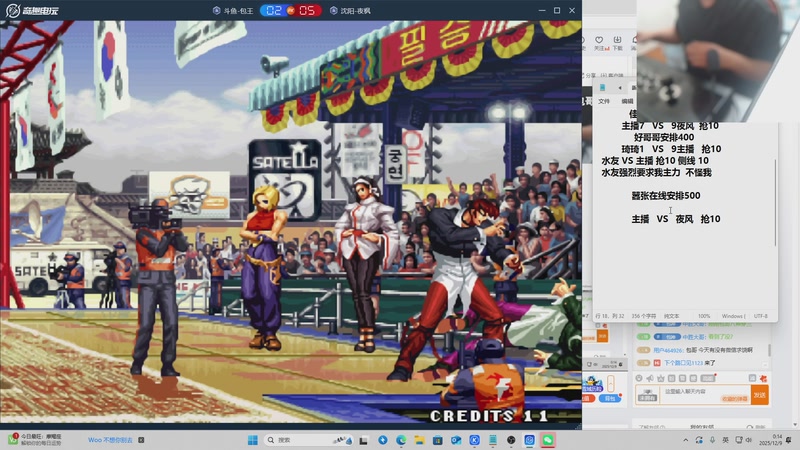Click the danmaku style button left of chat input
Screen dimensions: 800x450
click(647, 395)
